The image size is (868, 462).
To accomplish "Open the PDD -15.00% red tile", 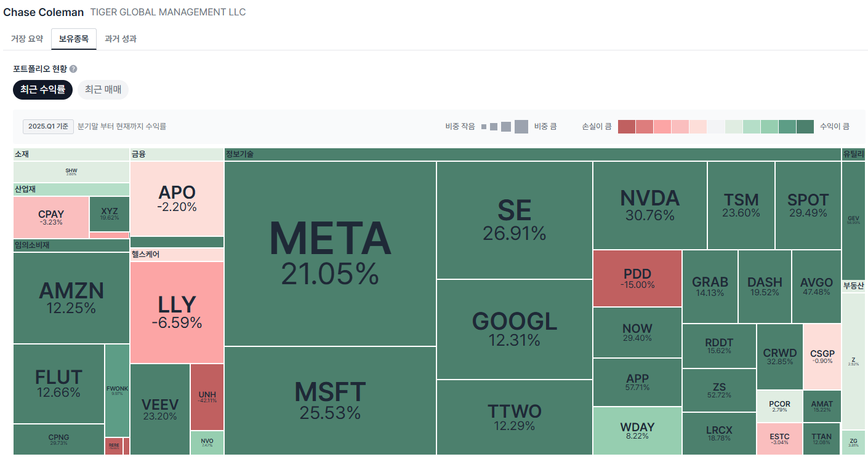I will tap(637, 278).
